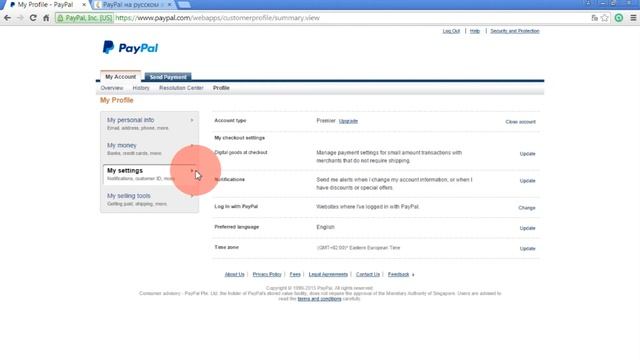Expand My personal info section
Screen dimensions: 640x360
tap(149, 123)
